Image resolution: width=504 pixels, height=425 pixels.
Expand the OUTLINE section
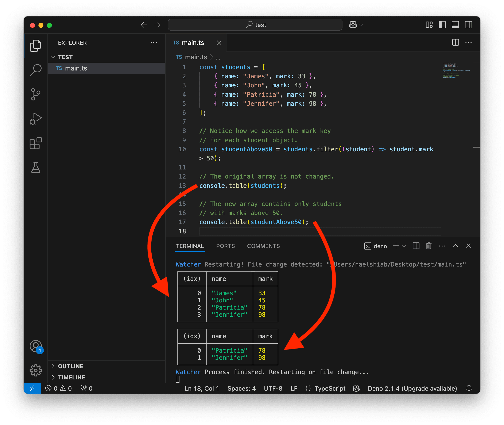pos(70,366)
